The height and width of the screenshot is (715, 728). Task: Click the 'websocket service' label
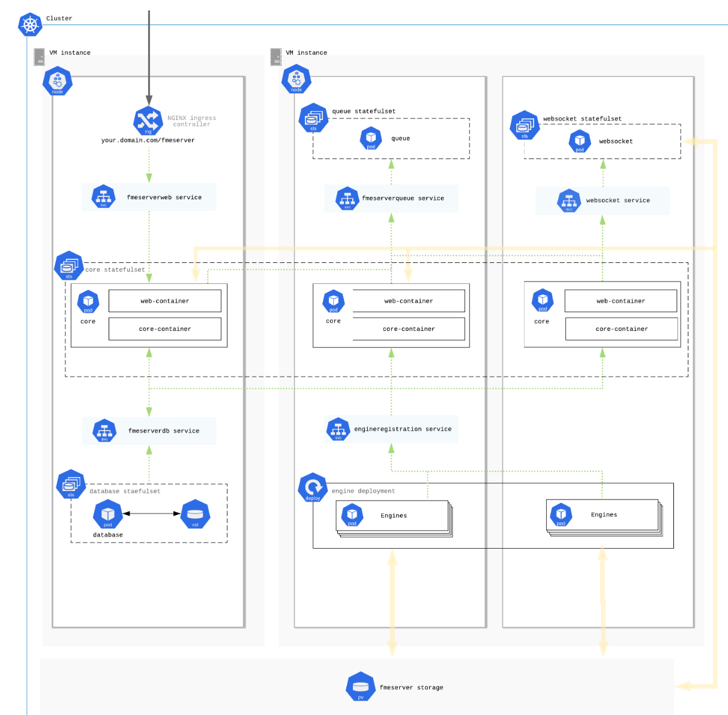pyautogui.click(x=618, y=201)
